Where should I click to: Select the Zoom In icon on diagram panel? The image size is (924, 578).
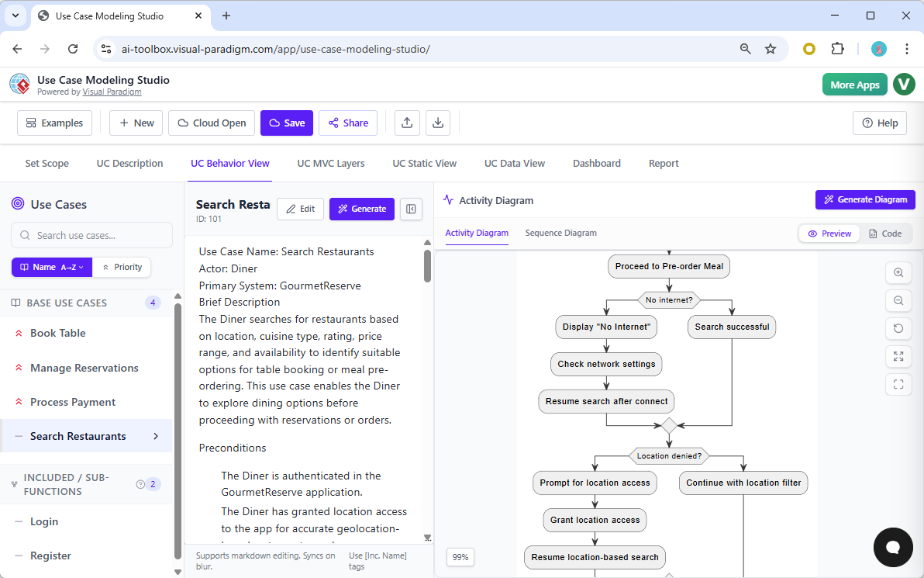(898, 272)
